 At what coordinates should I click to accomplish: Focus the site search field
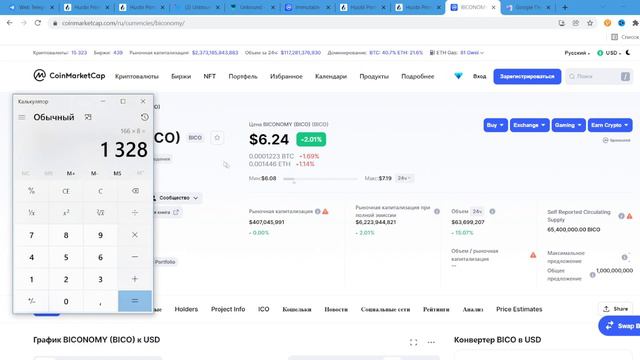[x=599, y=76]
